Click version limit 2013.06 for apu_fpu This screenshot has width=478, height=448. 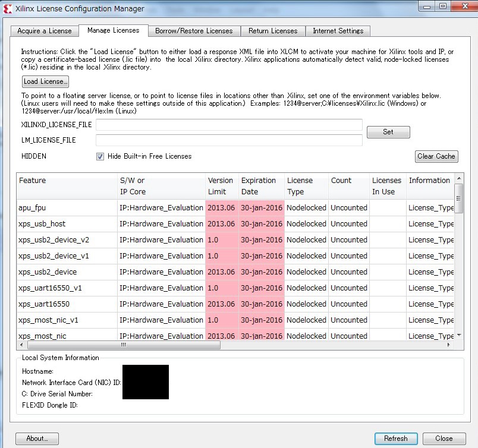coord(222,208)
